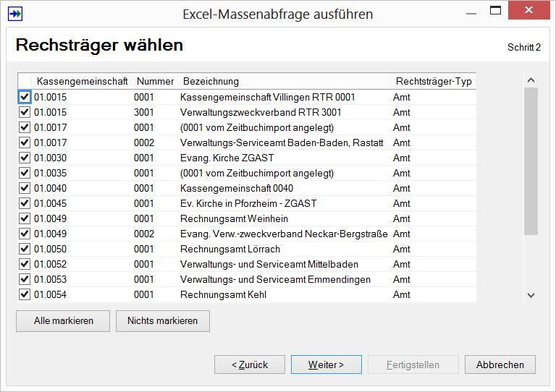
Task: Click the 01.0045 Kassengemeinschaft cell
Action: [x=50, y=203]
